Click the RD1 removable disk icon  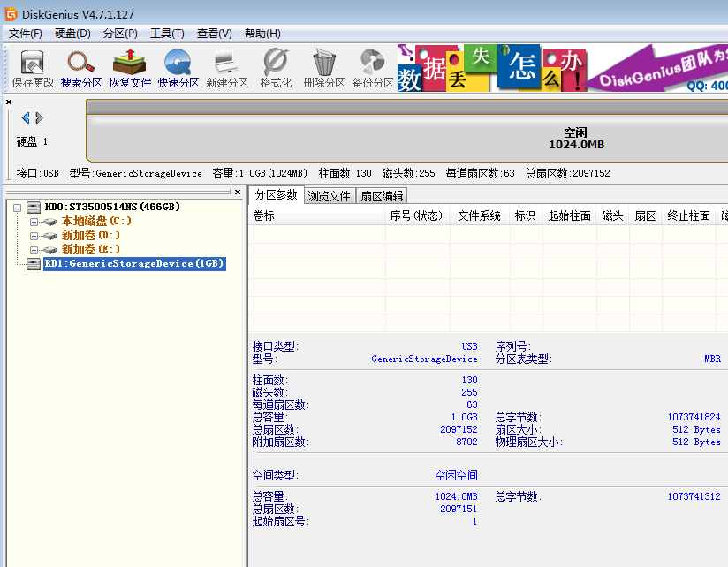click(34, 264)
